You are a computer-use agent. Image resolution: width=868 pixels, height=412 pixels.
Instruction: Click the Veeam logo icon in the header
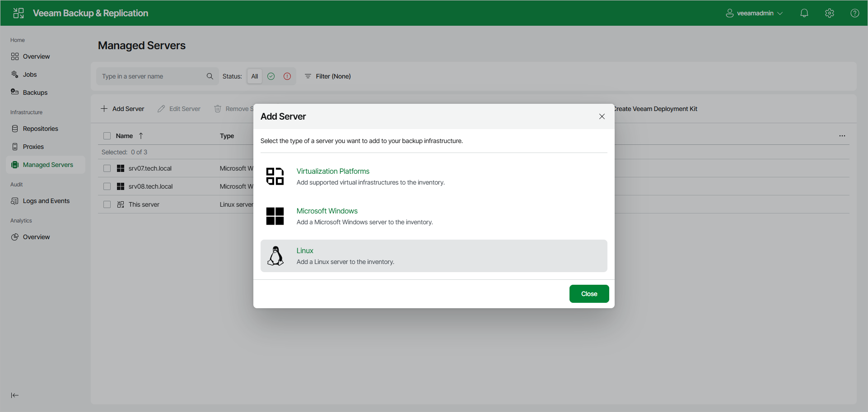tap(19, 13)
